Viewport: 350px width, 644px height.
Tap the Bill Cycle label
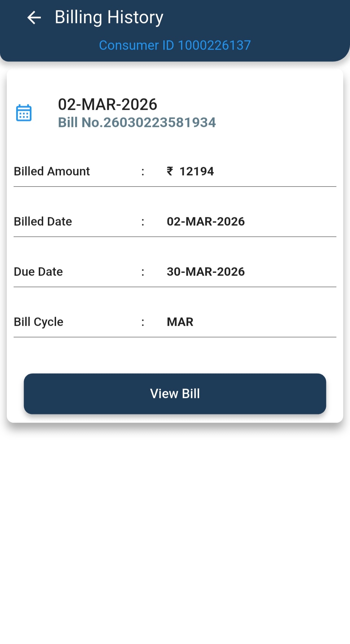39,322
